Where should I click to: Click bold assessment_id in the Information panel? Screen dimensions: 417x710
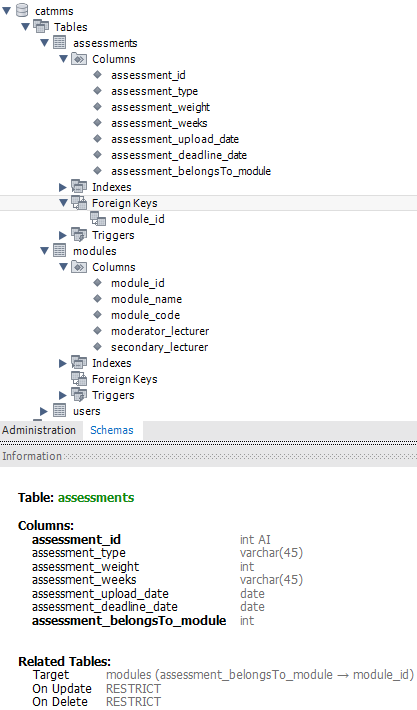point(76,539)
